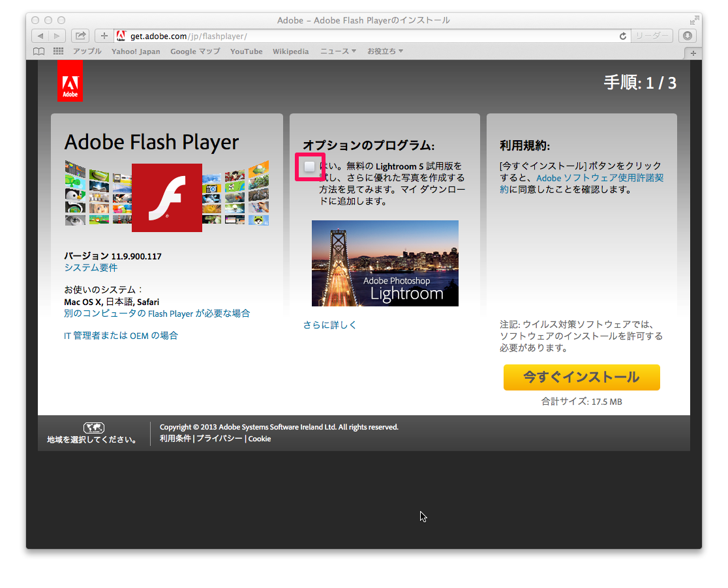Click the Lightroom promotional image
728x588 pixels.
coord(385,263)
